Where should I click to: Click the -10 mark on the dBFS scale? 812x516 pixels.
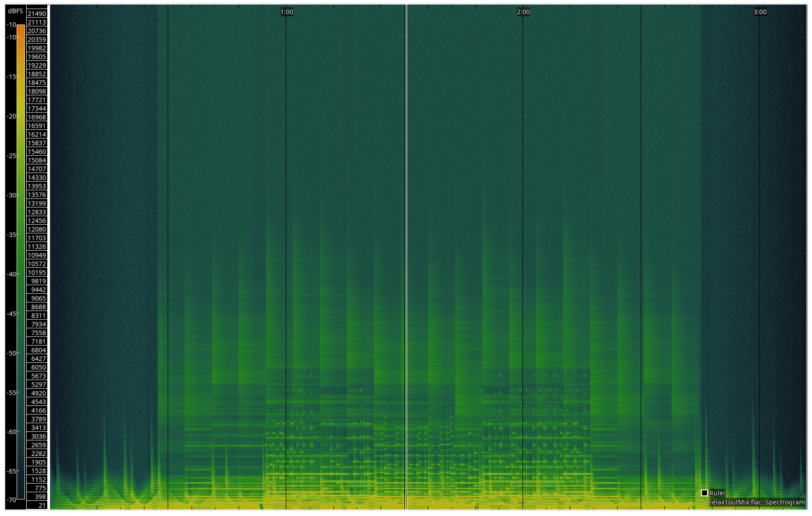point(12,24)
